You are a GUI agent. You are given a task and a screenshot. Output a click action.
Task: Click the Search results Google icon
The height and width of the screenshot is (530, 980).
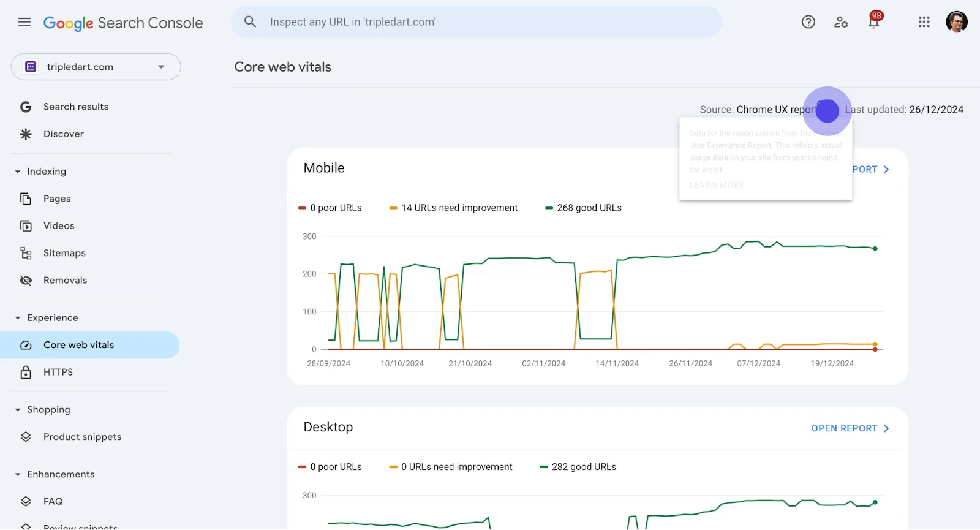pyautogui.click(x=26, y=107)
